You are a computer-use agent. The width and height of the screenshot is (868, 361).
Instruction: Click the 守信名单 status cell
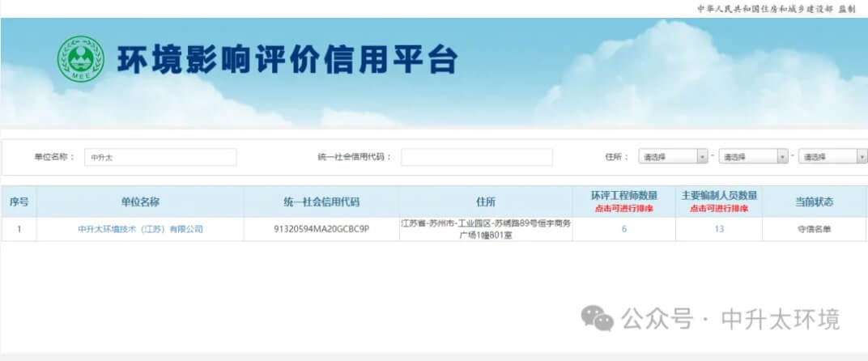(x=814, y=229)
